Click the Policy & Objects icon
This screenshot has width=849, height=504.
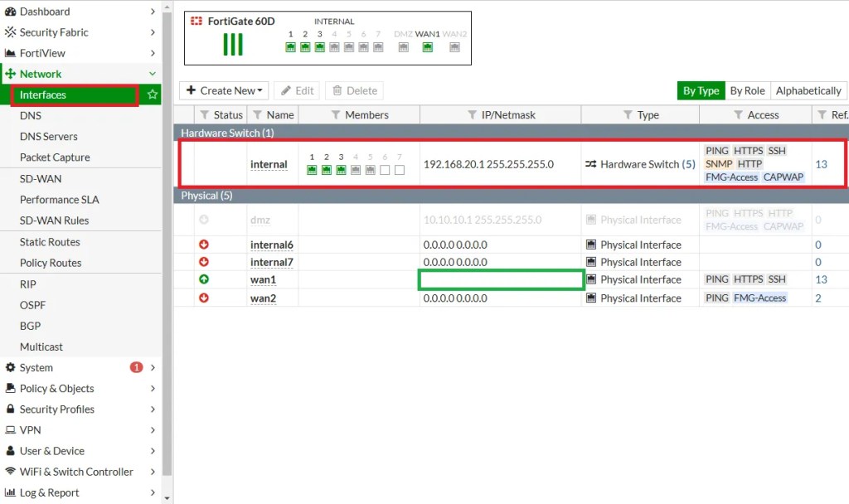click(10, 388)
